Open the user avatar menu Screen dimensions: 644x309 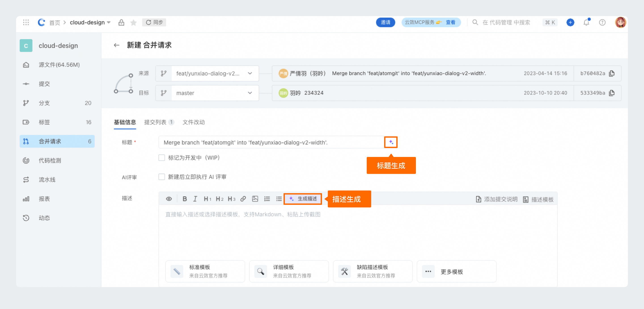[x=620, y=22]
